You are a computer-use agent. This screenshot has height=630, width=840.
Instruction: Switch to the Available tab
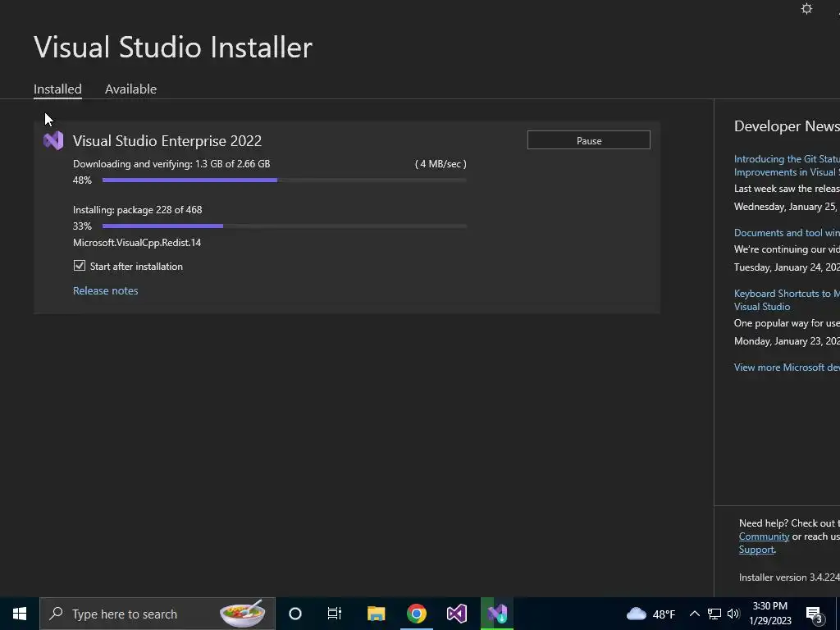(130, 89)
